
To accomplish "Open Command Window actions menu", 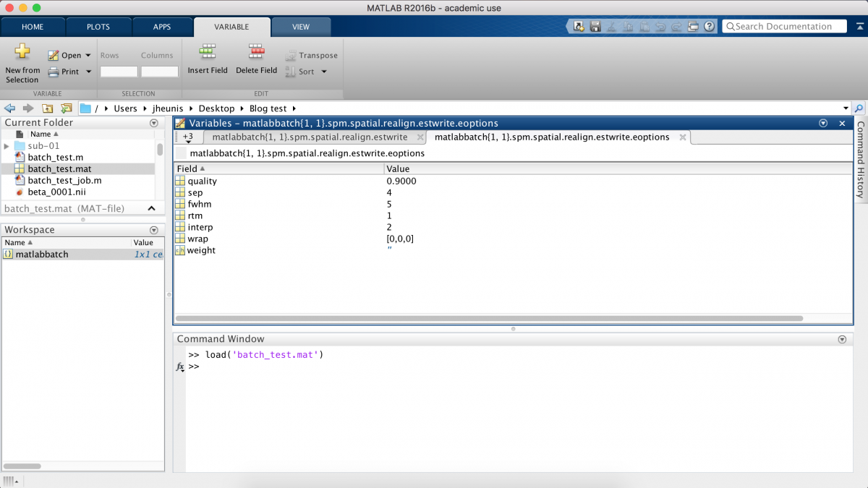I will 842,339.
